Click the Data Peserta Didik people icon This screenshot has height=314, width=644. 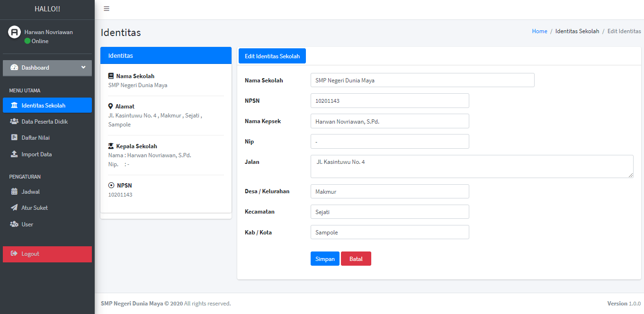tap(14, 122)
